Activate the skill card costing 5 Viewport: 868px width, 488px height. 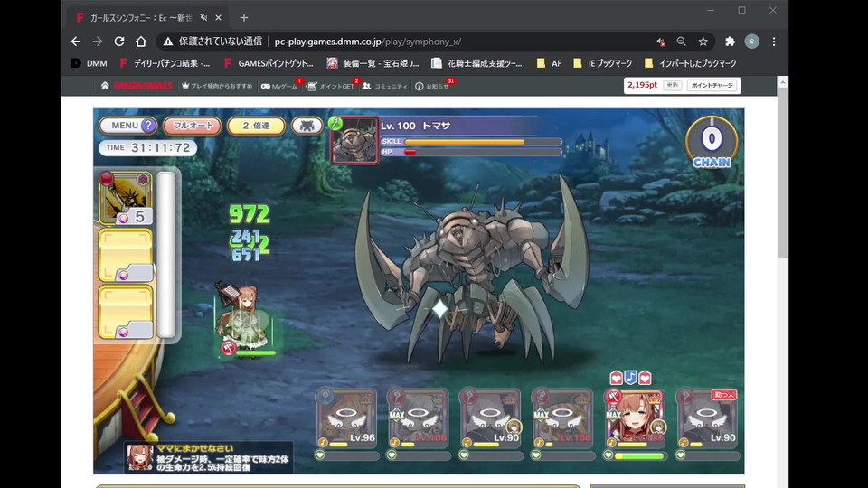tap(126, 198)
